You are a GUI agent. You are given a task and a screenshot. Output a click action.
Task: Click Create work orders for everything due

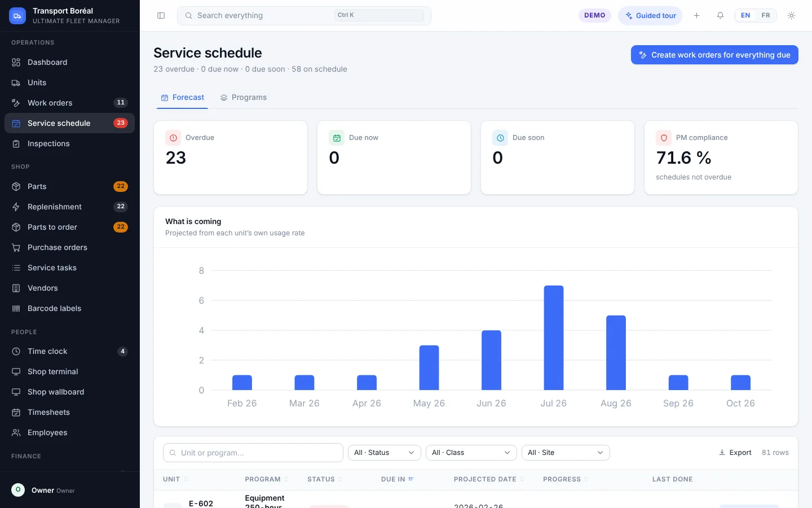coord(714,55)
